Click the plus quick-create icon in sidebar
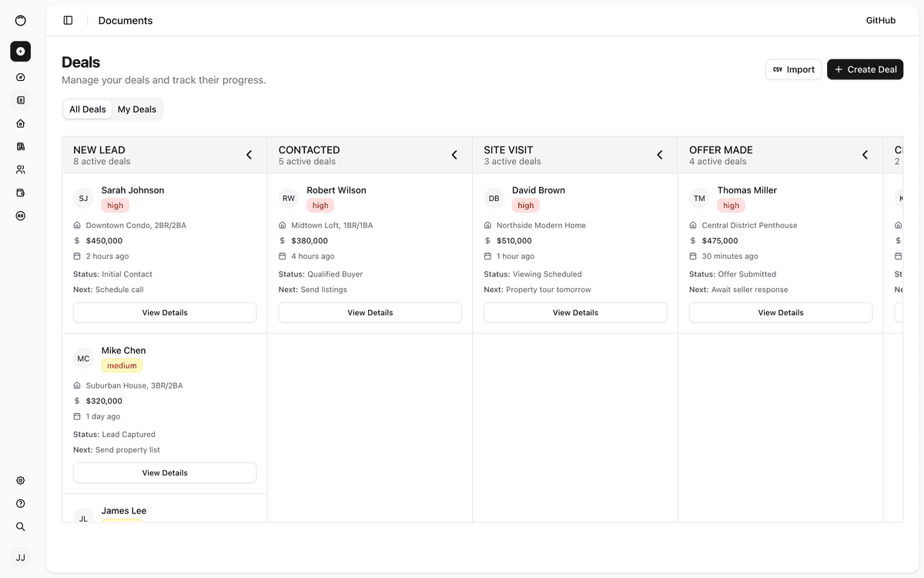 [x=21, y=52]
